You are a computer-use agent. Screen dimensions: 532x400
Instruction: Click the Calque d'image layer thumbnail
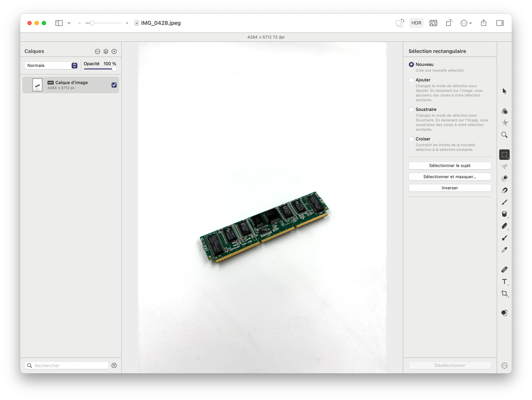[37, 85]
